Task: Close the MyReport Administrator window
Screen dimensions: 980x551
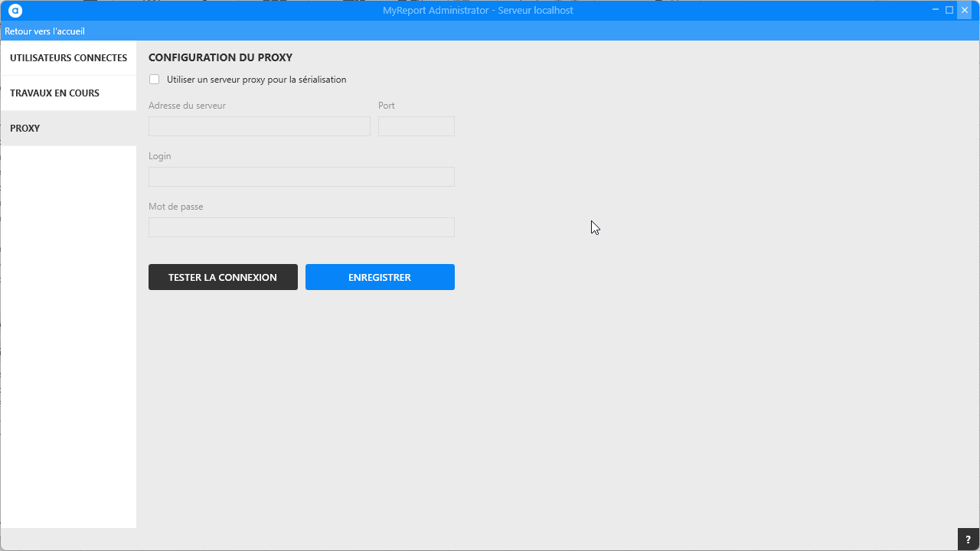Action: coord(965,10)
